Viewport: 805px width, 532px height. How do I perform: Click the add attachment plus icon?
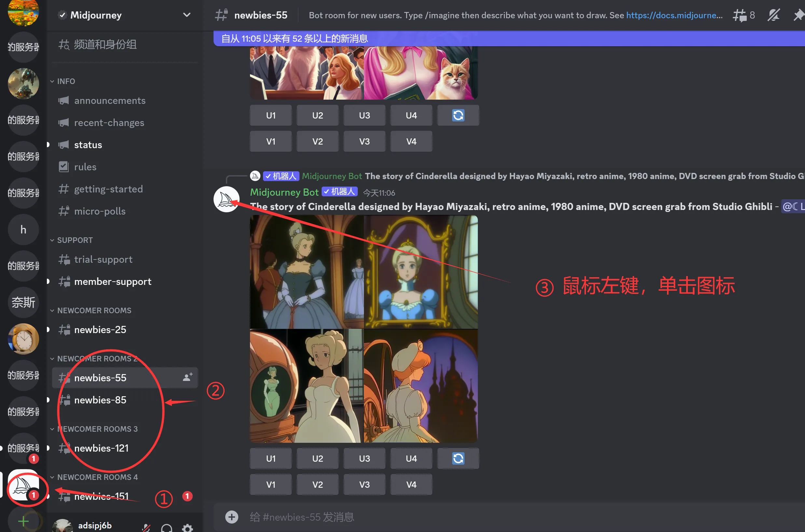[232, 517]
